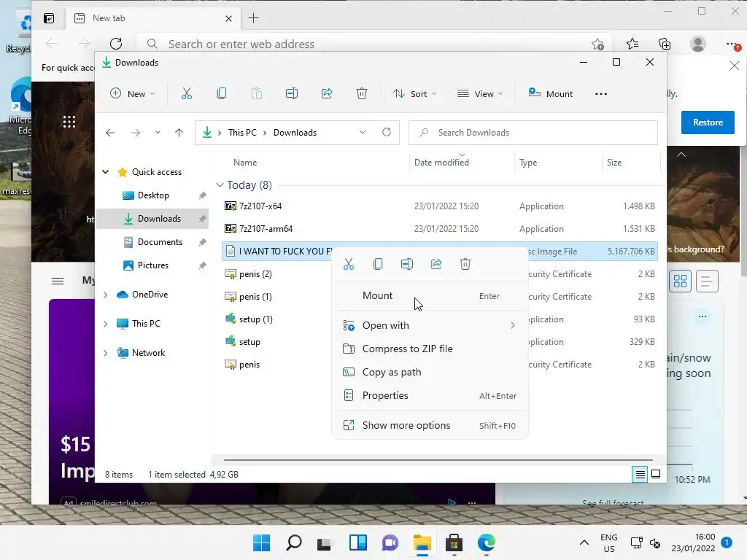Click Rename icon in Explorer toolbar
The height and width of the screenshot is (560, 747).
coord(292,94)
